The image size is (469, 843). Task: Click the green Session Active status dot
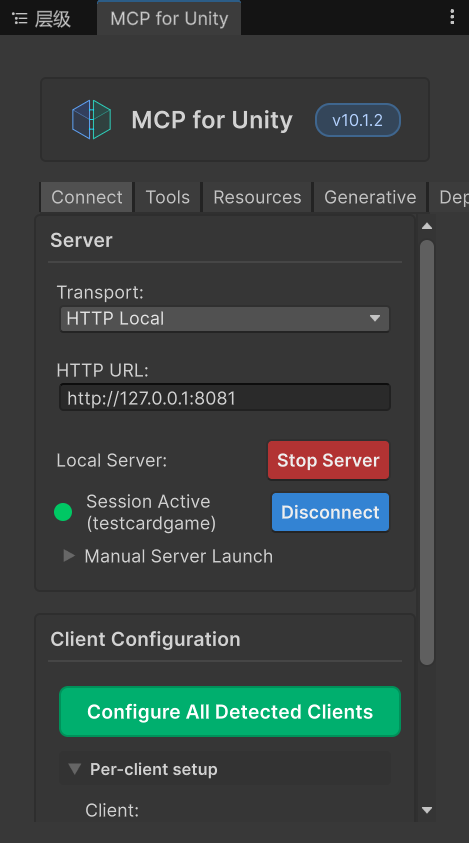click(63, 512)
